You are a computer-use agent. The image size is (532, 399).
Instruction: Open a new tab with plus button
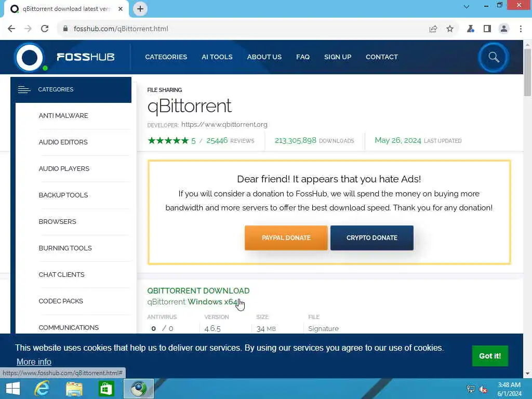coord(140,9)
